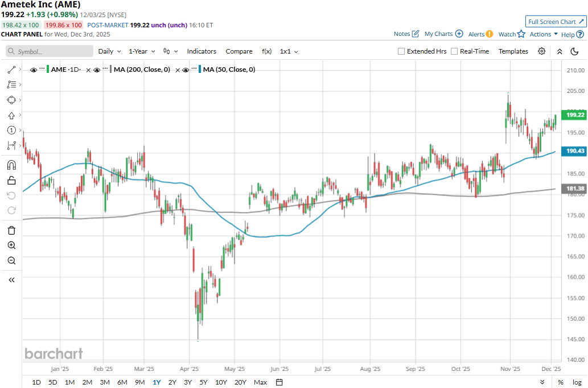Open the Daily frequency dropdown
Viewport: 588px width, 388px height.
(x=109, y=51)
